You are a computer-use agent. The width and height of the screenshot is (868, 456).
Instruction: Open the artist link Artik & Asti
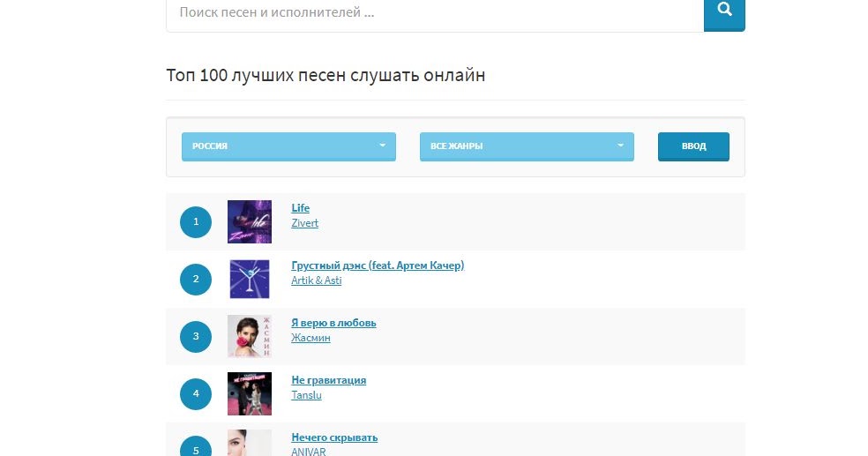[x=317, y=280]
